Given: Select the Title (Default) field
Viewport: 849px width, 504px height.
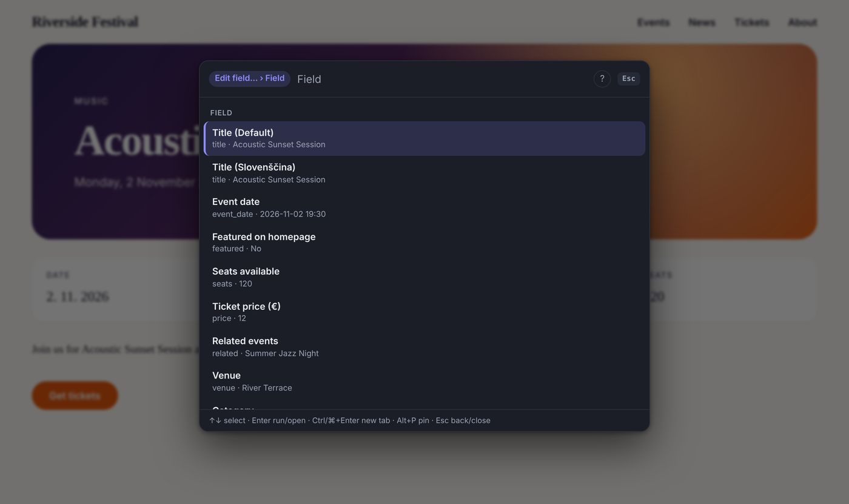Looking at the screenshot, I should (424, 138).
